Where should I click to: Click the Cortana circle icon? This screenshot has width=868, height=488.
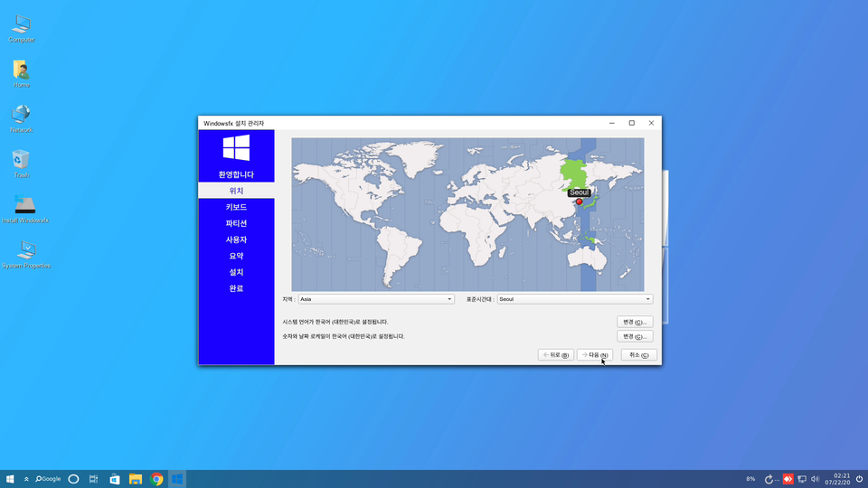pos(73,479)
